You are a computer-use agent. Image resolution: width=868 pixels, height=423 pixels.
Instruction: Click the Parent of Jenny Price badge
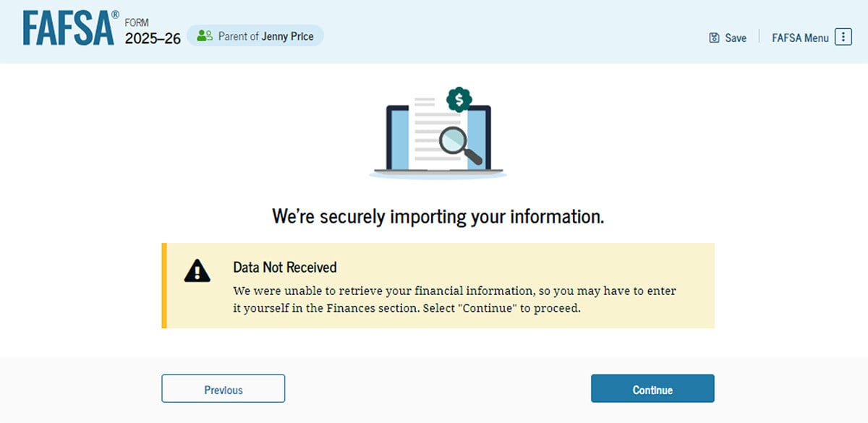pyautogui.click(x=255, y=35)
